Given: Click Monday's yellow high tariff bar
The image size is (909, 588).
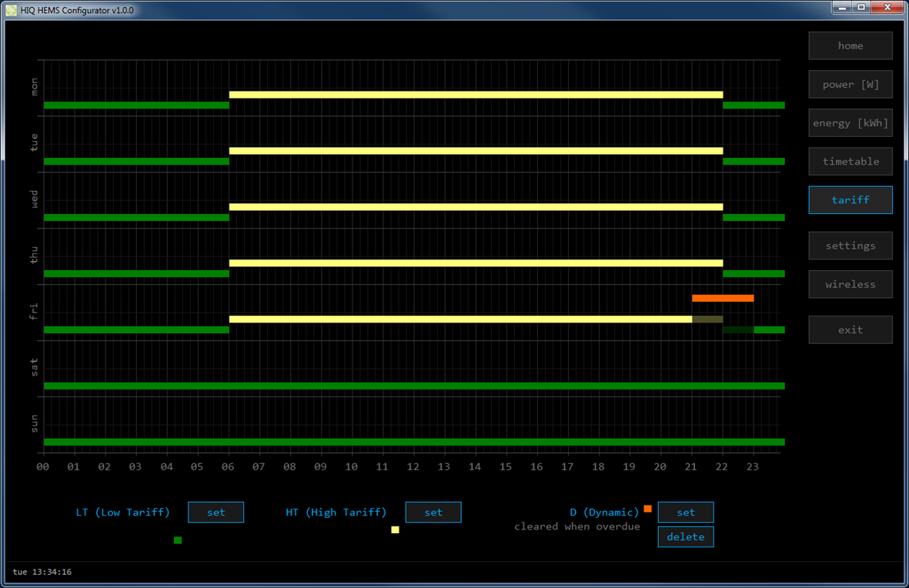Looking at the screenshot, I should pos(476,95).
